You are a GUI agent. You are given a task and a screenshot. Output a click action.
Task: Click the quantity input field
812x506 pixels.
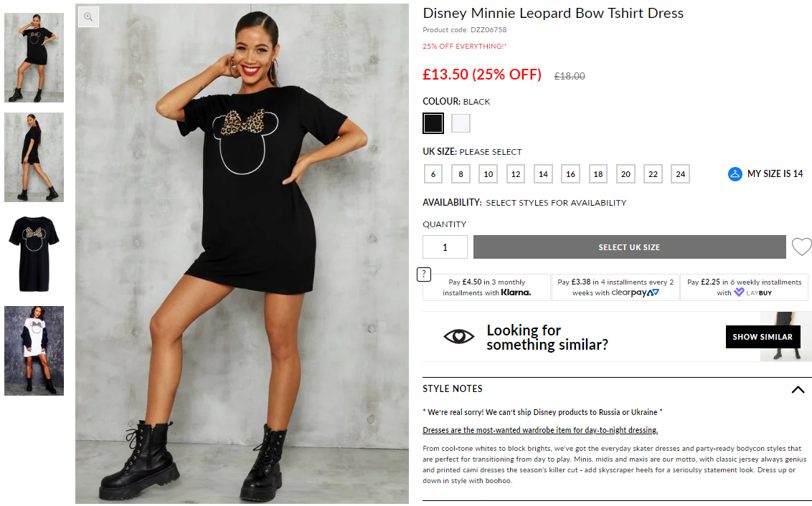tap(445, 247)
